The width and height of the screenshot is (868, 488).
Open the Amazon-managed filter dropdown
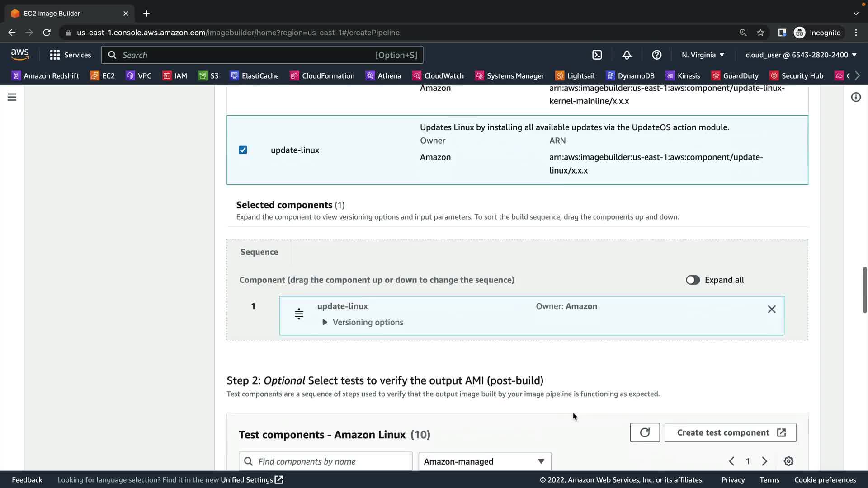pyautogui.click(x=484, y=461)
